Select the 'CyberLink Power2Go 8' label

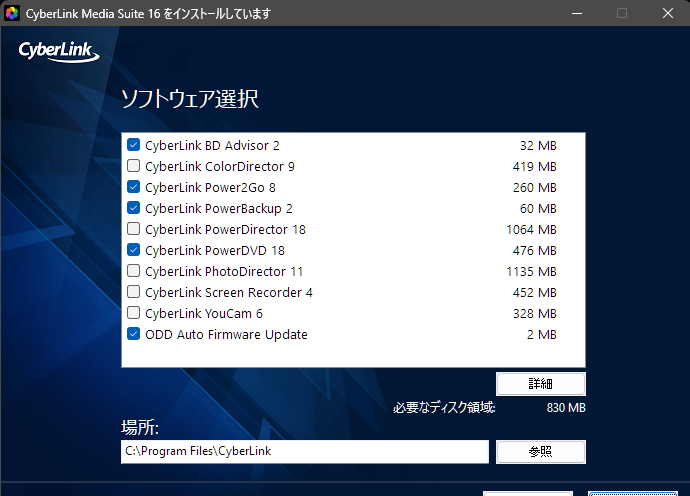coord(210,188)
